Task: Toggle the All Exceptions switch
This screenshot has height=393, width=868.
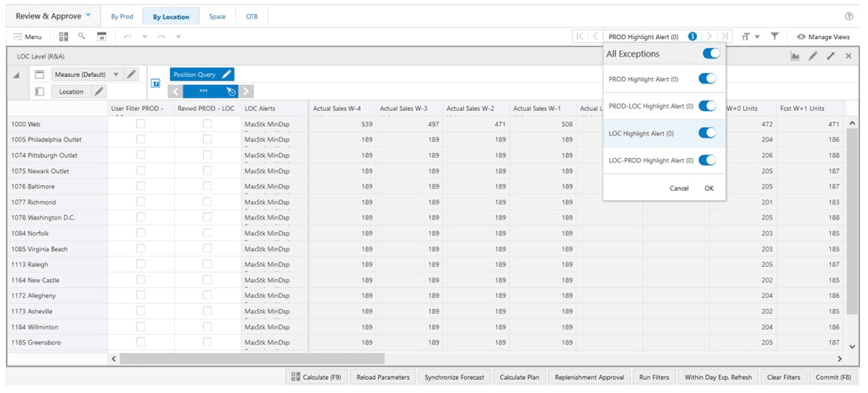Action: click(711, 54)
